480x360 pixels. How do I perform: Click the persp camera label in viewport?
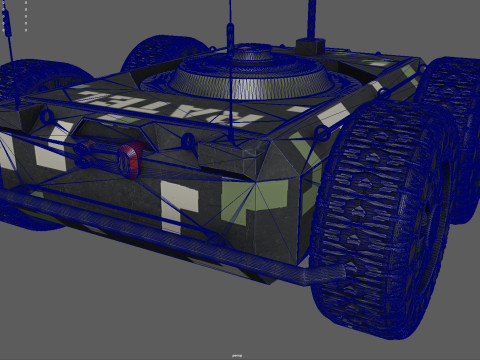click(x=237, y=356)
